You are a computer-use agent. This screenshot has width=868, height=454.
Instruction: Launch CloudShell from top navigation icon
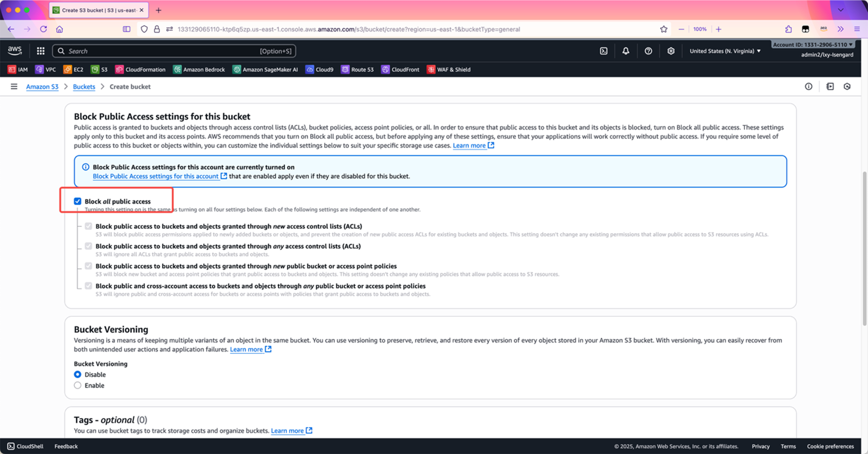(x=603, y=51)
